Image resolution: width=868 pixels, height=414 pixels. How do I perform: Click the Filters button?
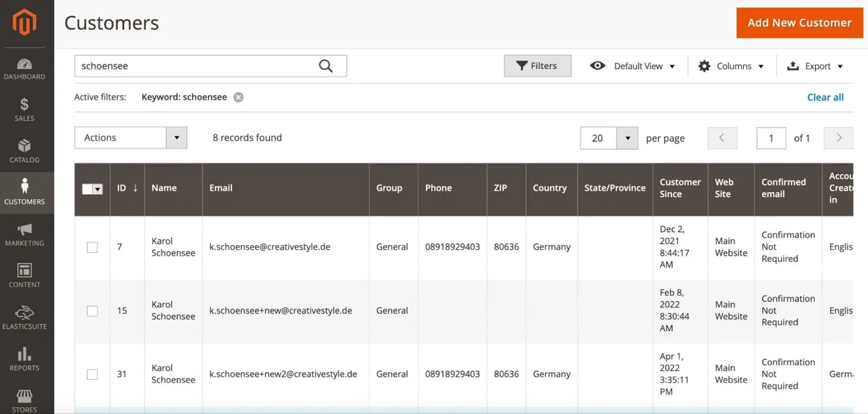tap(538, 66)
